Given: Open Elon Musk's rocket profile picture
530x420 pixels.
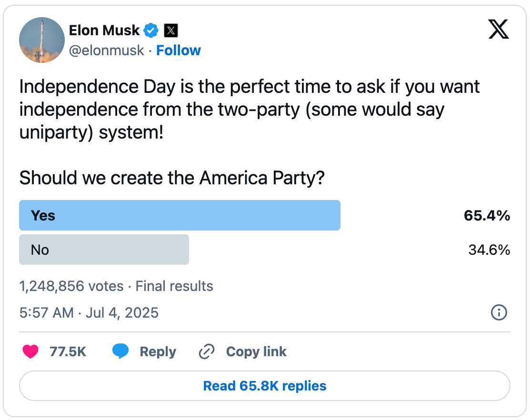Looking at the screenshot, I should (x=42, y=40).
